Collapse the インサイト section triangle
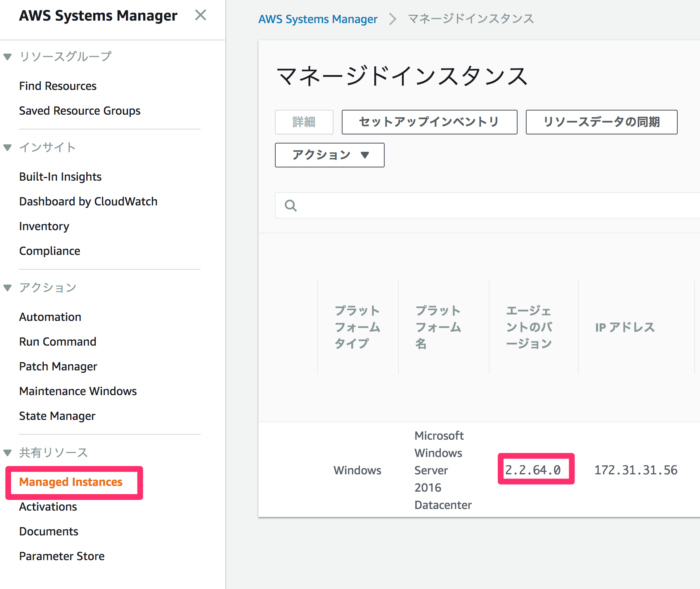 7,147
